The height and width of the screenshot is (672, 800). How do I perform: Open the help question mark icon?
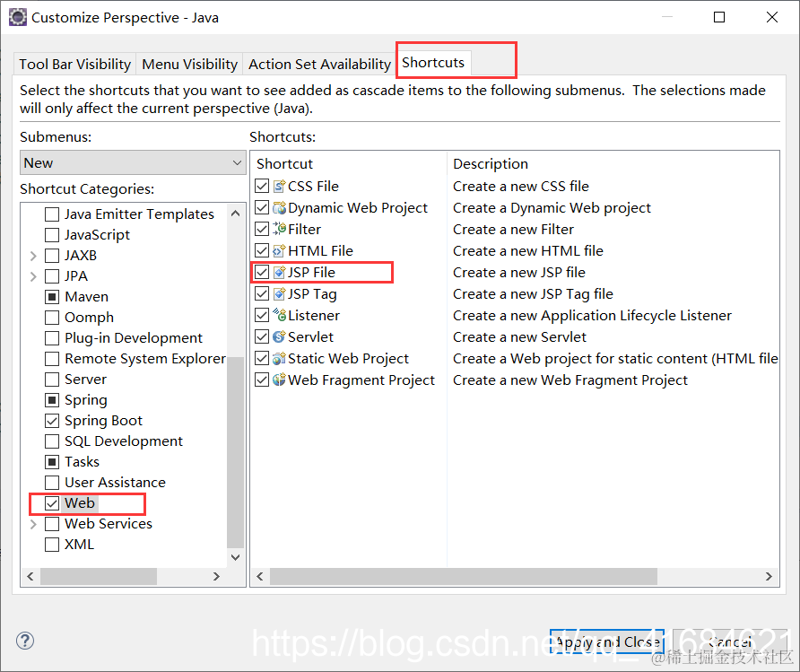25,641
